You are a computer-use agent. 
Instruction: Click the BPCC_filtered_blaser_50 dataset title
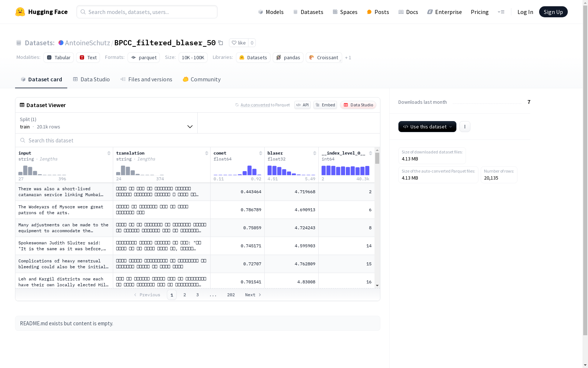165,43
